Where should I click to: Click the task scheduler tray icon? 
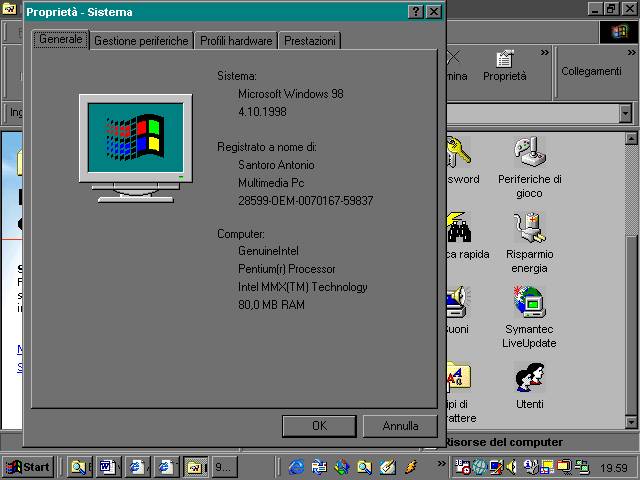click(x=463, y=467)
